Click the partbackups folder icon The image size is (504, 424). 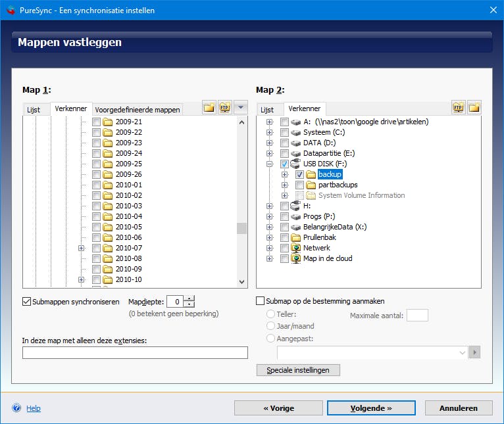click(x=311, y=185)
